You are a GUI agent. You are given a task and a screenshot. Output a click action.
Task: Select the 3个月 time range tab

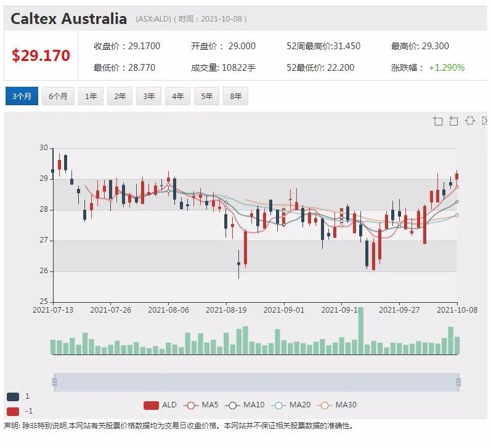pos(22,96)
